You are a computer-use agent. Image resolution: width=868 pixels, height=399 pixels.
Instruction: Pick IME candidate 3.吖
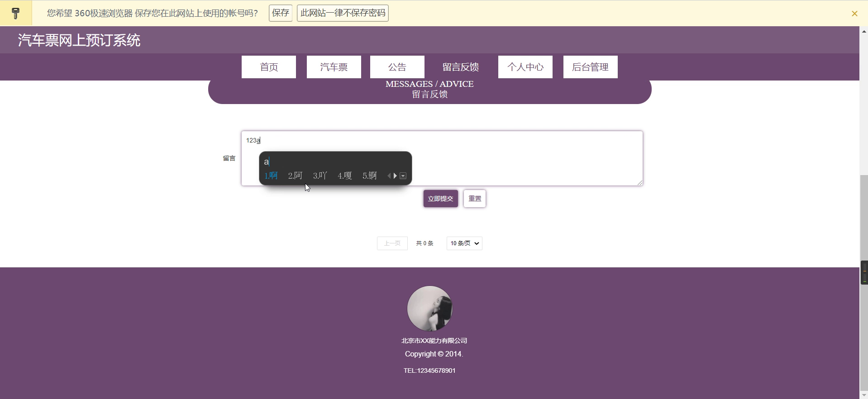(320, 176)
